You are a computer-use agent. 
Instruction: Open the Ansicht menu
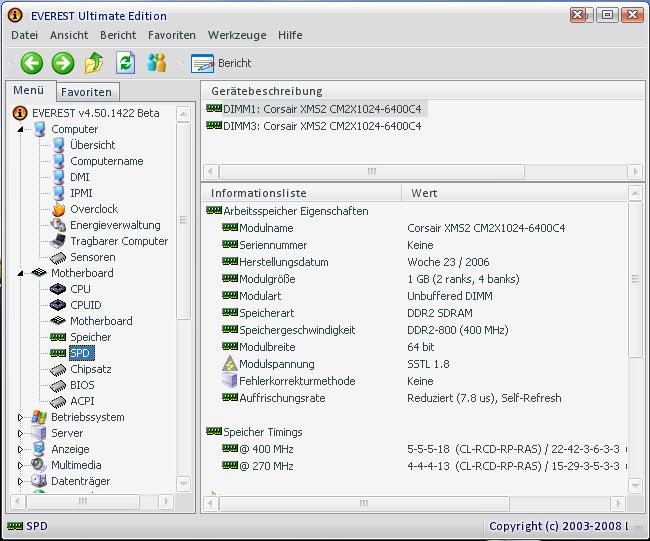69,35
